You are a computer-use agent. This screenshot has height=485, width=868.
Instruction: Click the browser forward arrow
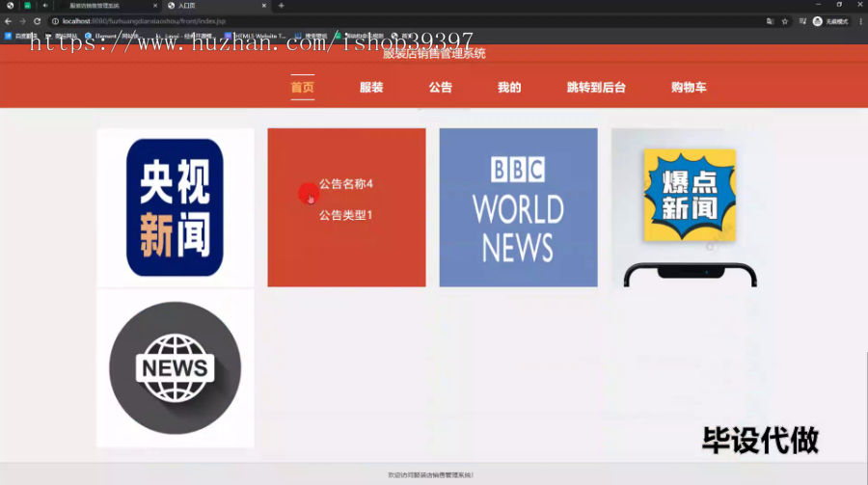click(x=22, y=21)
